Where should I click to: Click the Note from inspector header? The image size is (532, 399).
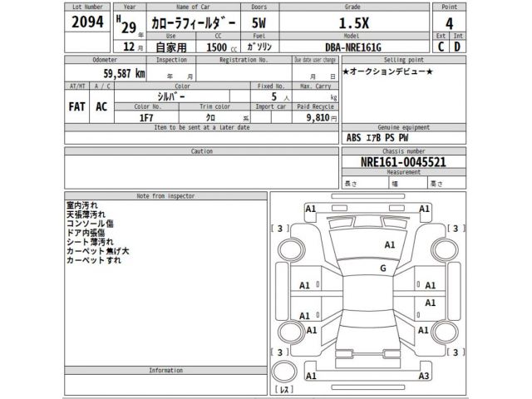click(165, 196)
